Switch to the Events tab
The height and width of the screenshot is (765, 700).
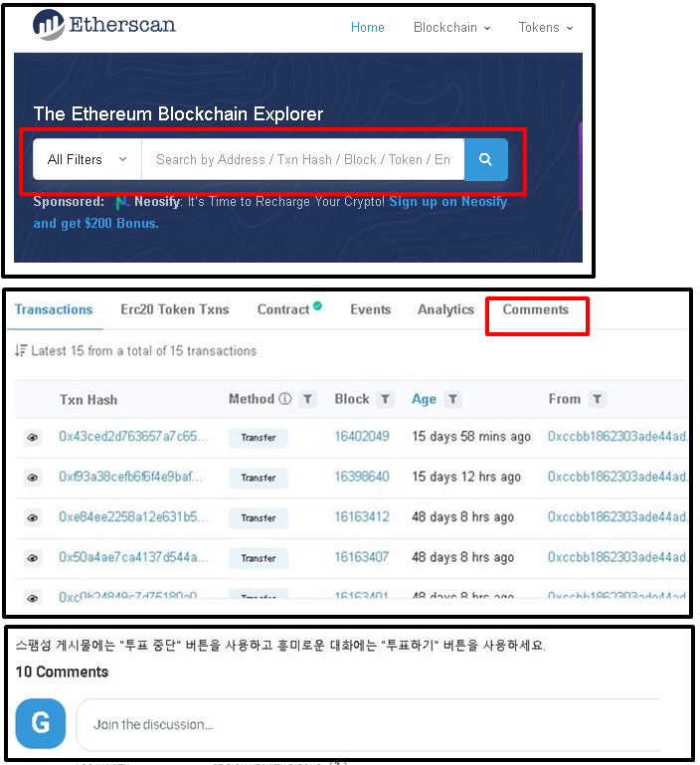click(371, 309)
